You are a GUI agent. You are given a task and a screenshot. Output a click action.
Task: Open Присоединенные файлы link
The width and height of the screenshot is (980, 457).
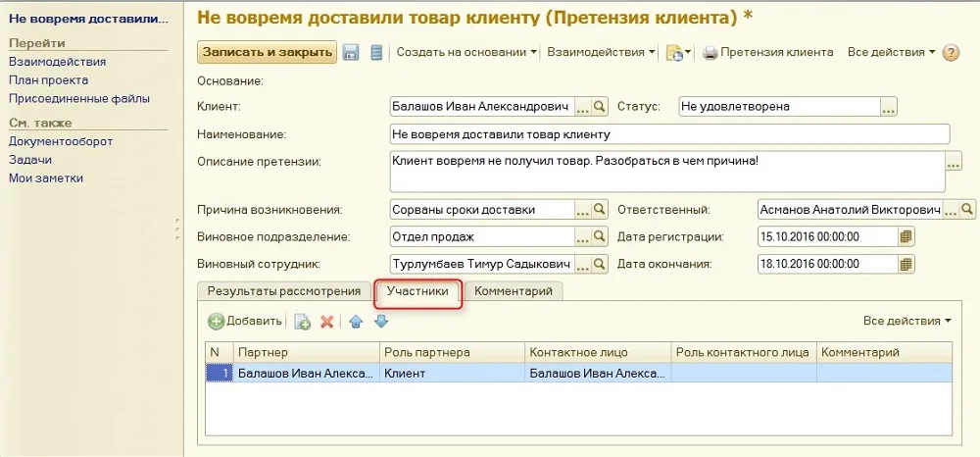[x=79, y=98]
